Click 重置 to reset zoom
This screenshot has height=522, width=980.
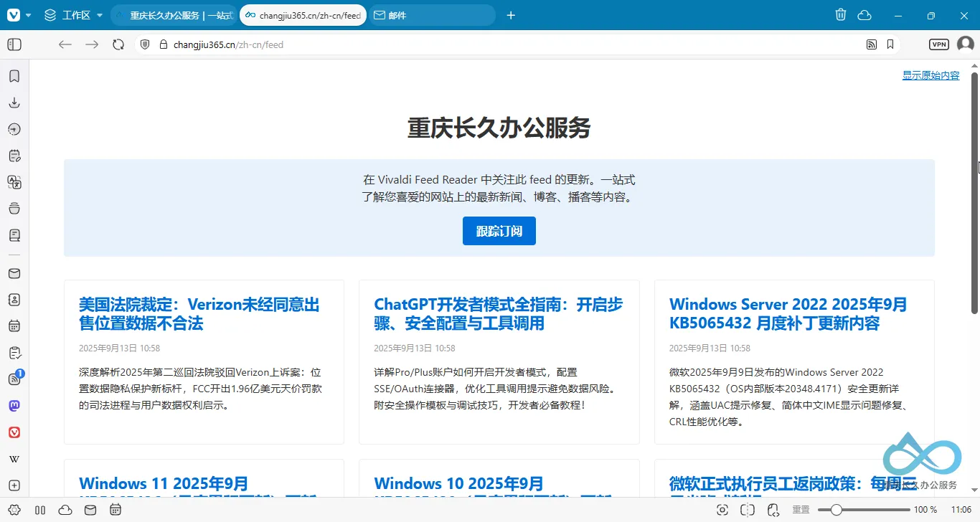[x=801, y=510]
